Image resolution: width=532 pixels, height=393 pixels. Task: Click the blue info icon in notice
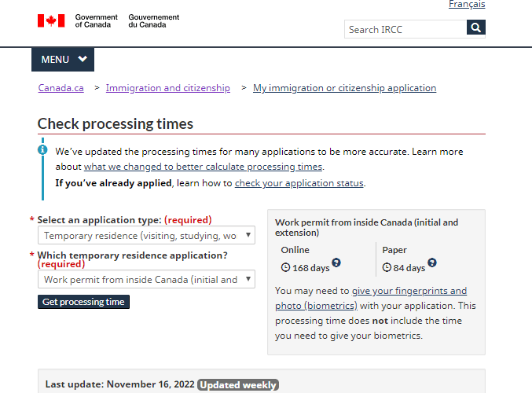[42, 149]
